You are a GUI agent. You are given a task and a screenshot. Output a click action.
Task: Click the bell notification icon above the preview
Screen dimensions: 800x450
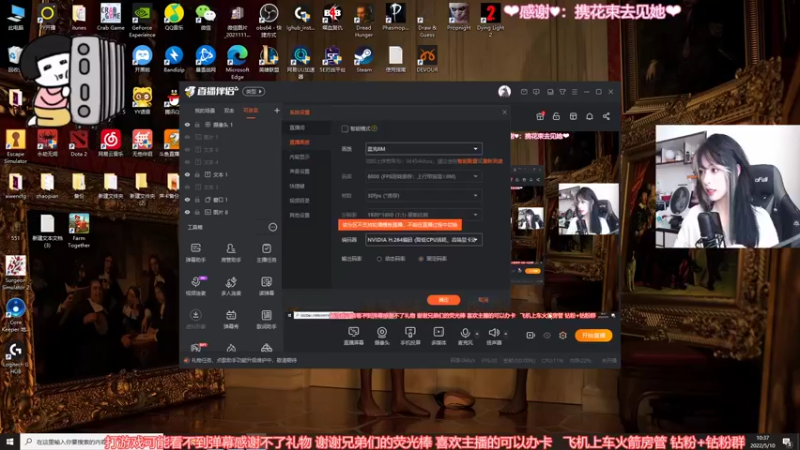point(589,116)
